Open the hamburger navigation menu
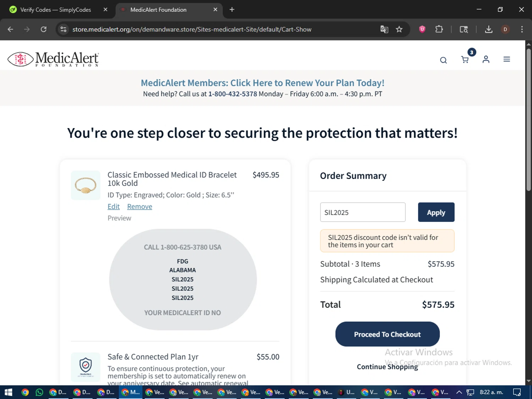 click(506, 60)
